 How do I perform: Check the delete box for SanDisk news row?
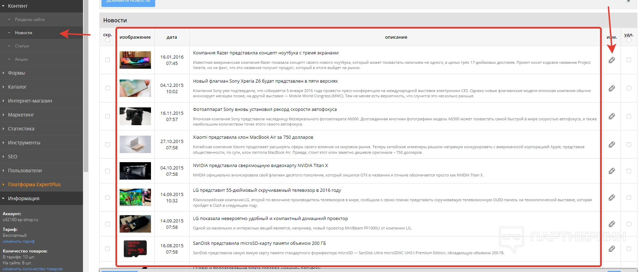coord(629,249)
